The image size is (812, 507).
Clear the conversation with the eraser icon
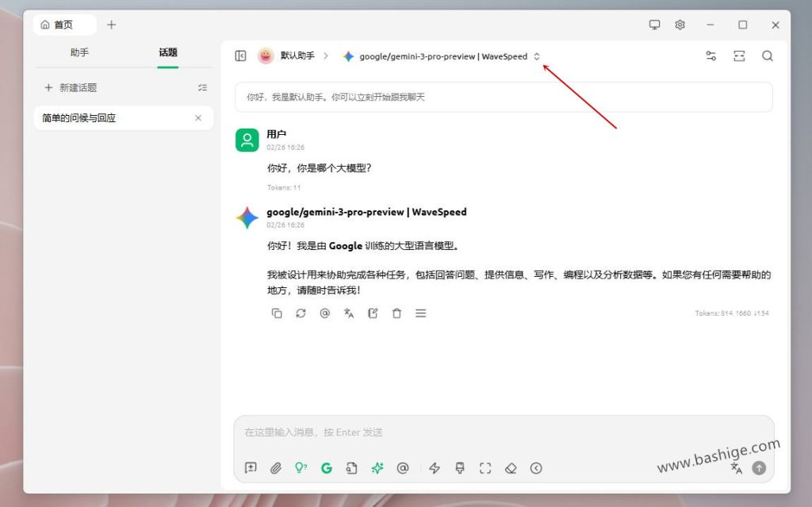pos(511,468)
